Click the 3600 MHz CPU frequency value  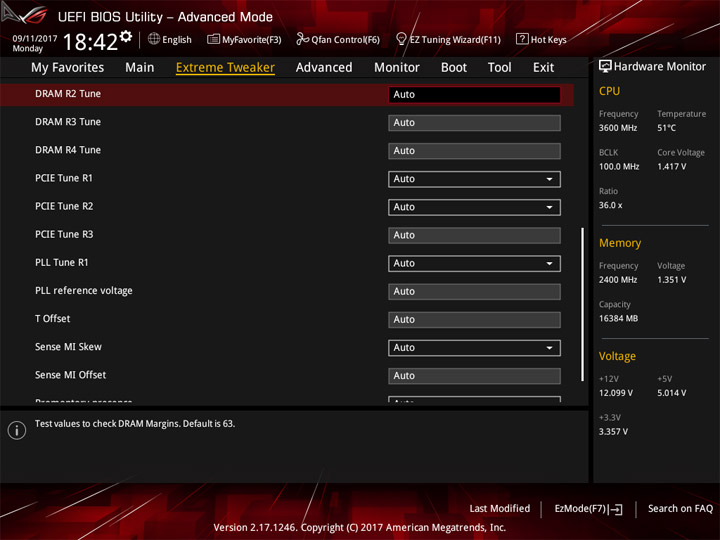tap(618, 128)
